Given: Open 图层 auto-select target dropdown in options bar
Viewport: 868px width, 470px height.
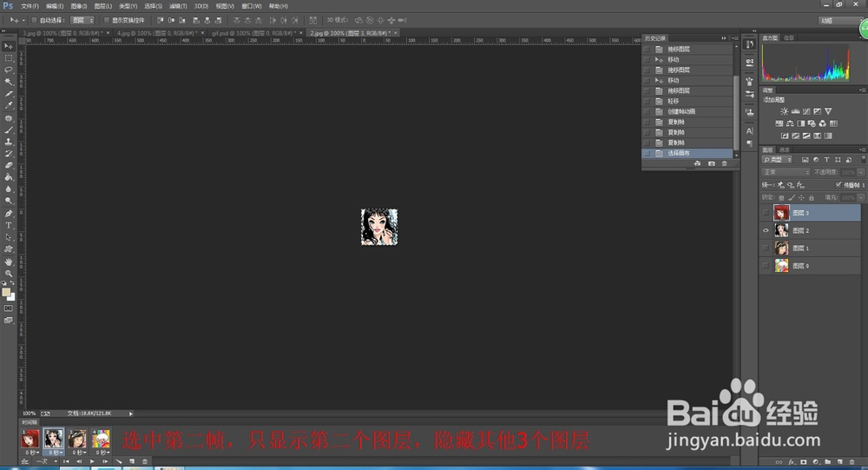Looking at the screenshot, I should (82, 20).
